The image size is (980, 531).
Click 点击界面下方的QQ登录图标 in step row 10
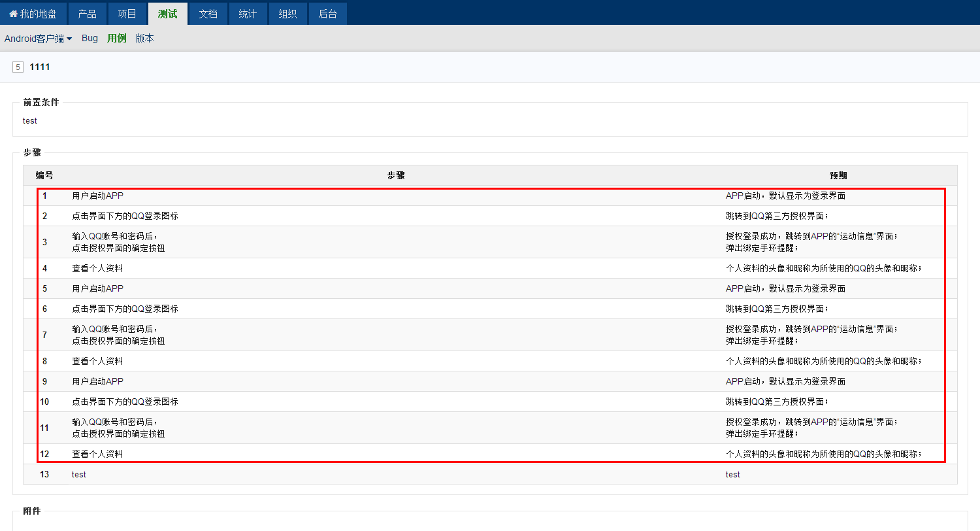point(125,402)
